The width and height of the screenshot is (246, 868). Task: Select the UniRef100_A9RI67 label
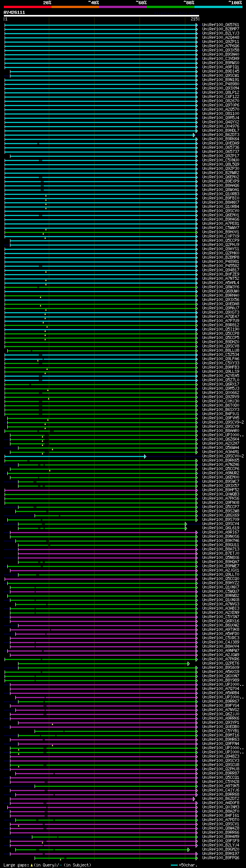click(221, 532)
